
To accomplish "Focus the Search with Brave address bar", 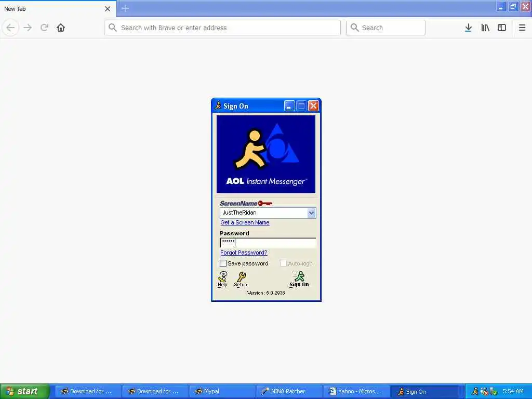I will tap(222, 28).
